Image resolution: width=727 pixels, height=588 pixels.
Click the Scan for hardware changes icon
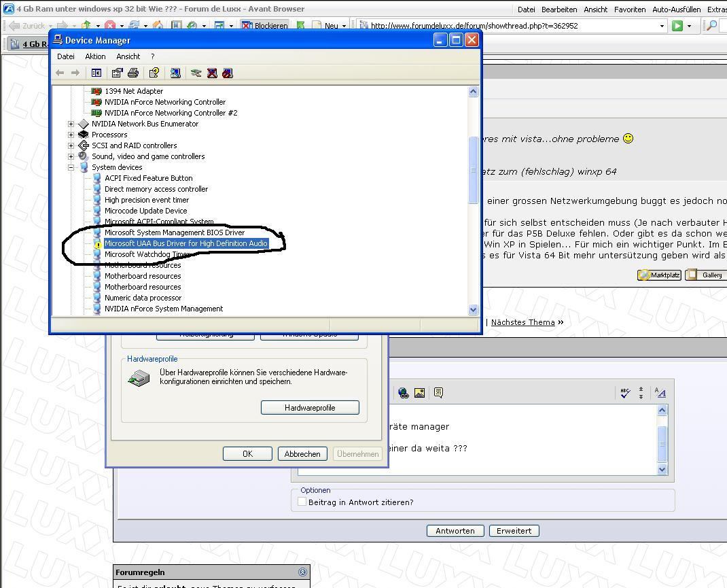click(175, 73)
